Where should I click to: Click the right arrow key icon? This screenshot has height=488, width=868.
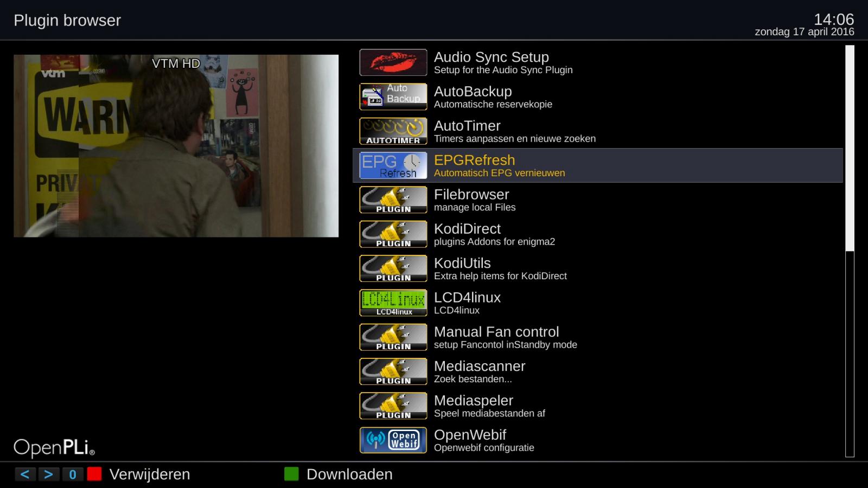49,474
